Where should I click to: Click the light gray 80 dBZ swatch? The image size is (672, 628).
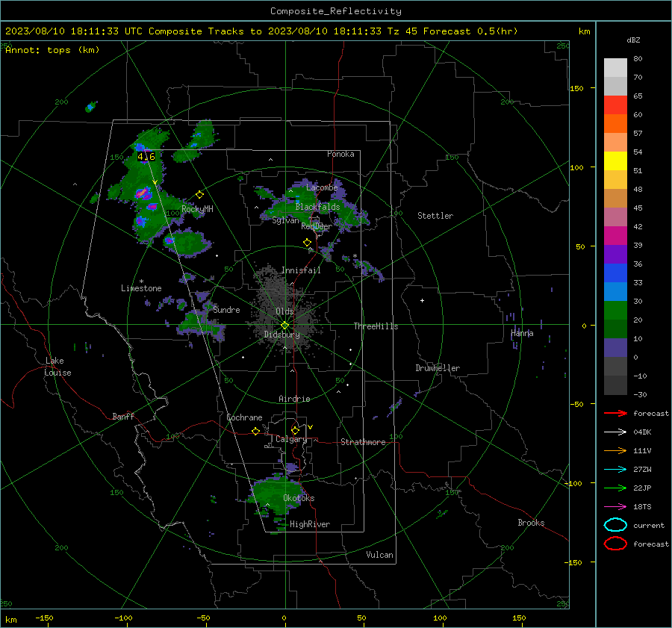[615, 68]
